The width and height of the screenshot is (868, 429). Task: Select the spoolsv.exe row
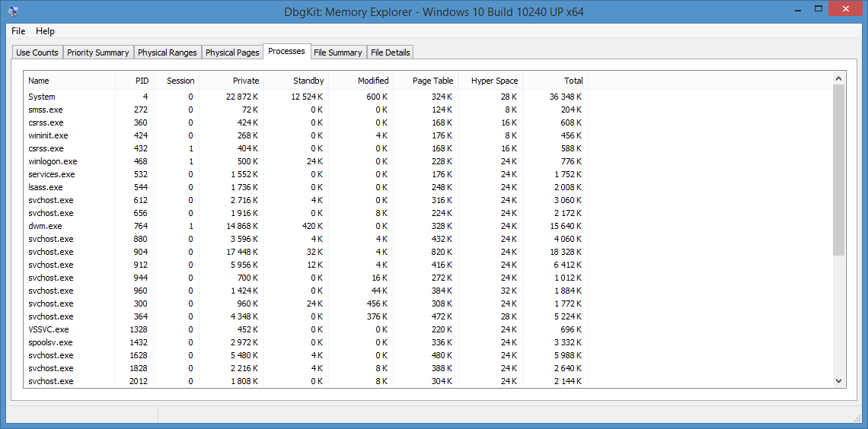(x=305, y=342)
